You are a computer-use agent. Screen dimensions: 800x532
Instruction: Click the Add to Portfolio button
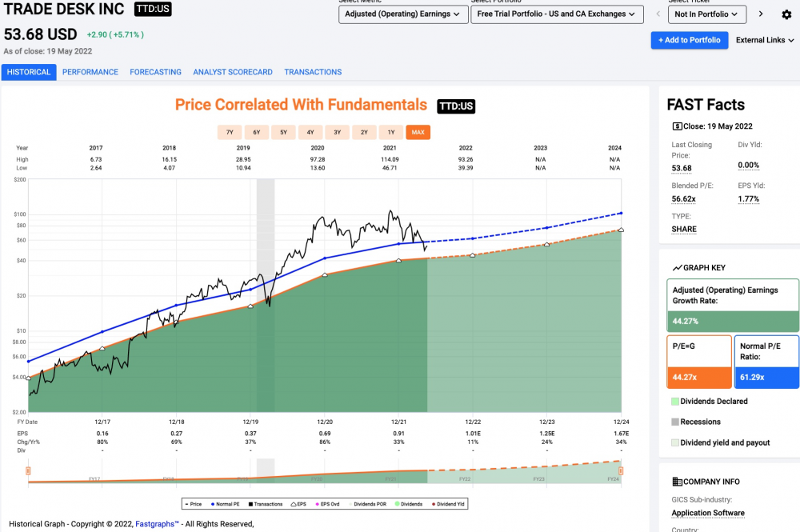point(690,40)
